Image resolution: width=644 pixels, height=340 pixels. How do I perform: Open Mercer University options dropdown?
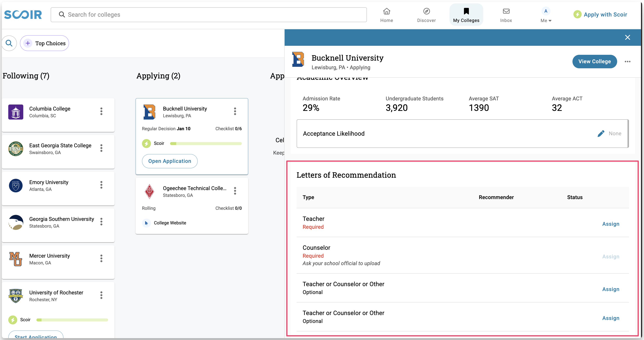[x=101, y=258]
